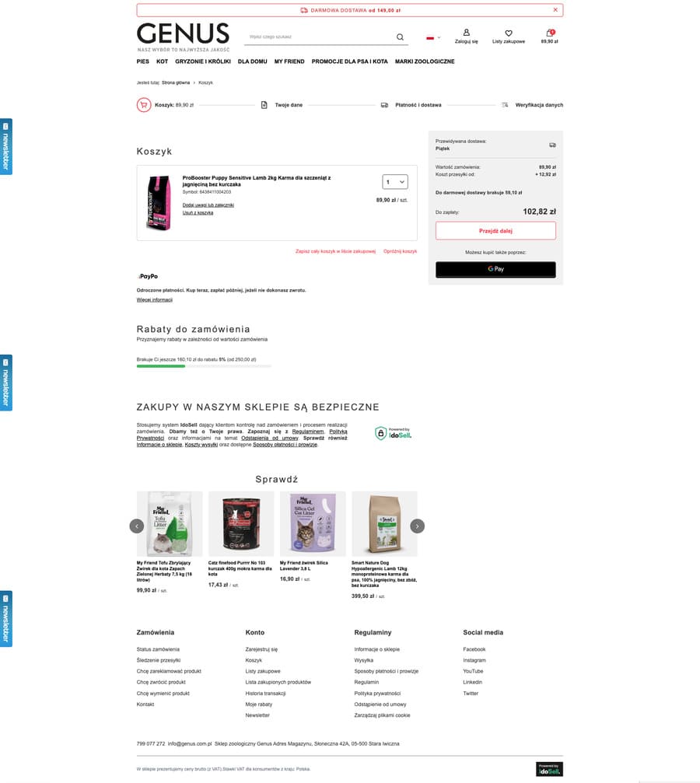Show previous products in Sprawdź carousel

(137, 526)
